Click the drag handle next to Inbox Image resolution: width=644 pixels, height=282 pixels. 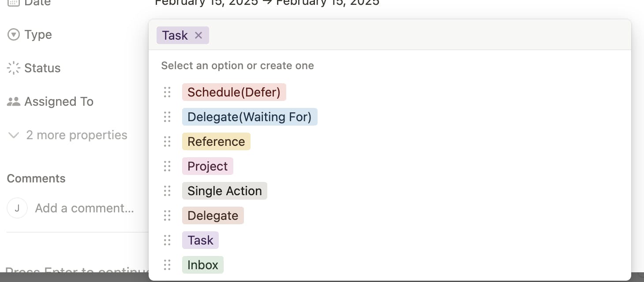[167, 265]
